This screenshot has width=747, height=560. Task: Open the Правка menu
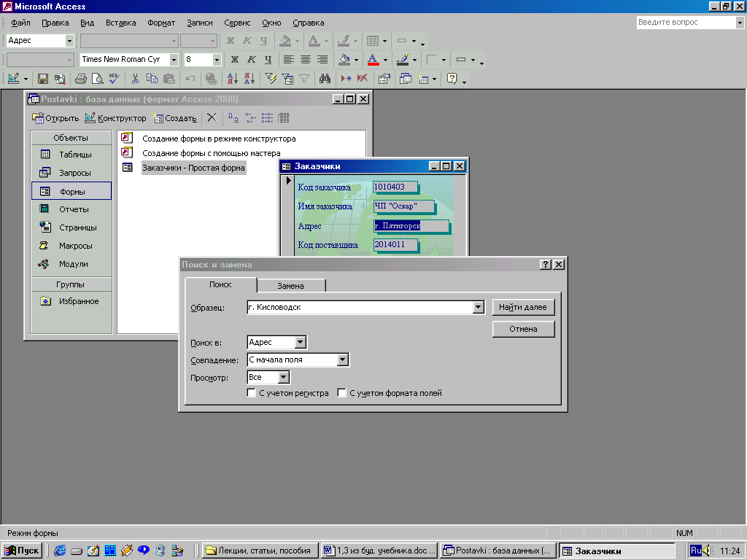pyautogui.click(x=55, y=23)
